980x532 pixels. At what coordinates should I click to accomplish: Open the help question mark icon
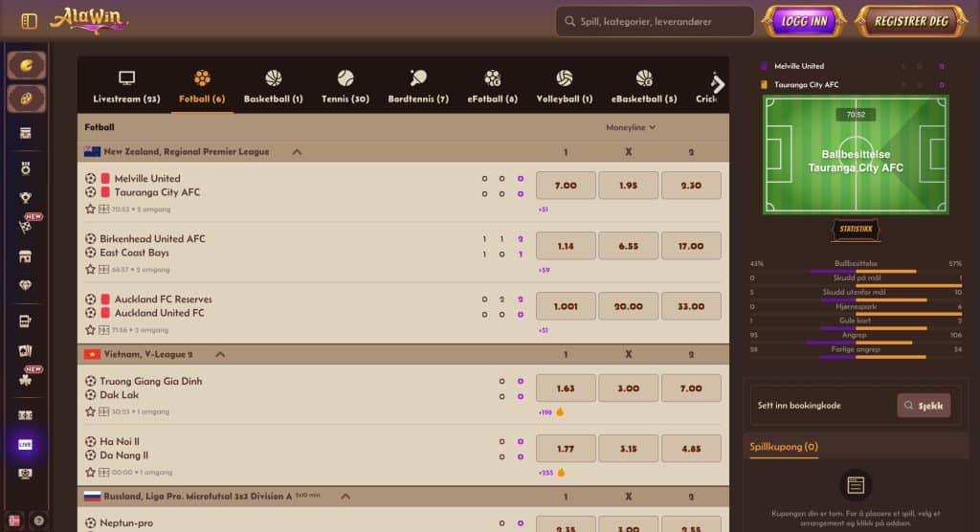38,521
